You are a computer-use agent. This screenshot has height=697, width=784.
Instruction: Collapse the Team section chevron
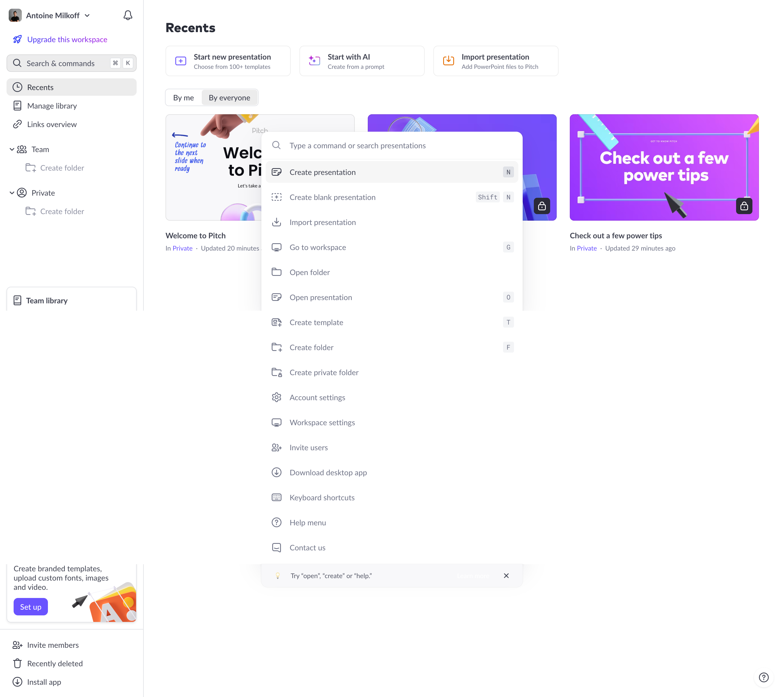[x=12, y=150]
